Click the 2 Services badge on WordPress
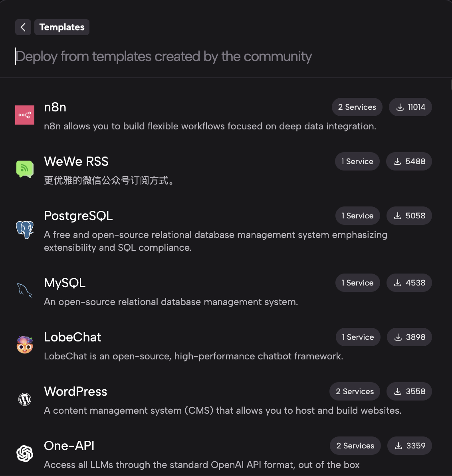452x476 pixels. tap(355, 391)
